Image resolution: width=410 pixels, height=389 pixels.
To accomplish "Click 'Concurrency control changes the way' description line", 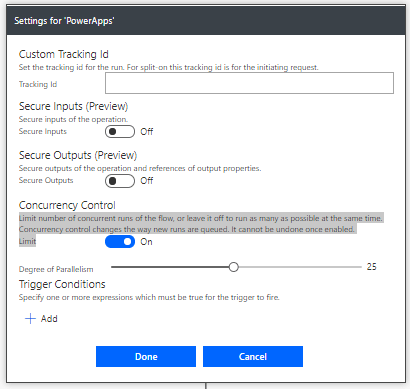I will [x=187, y=229].
